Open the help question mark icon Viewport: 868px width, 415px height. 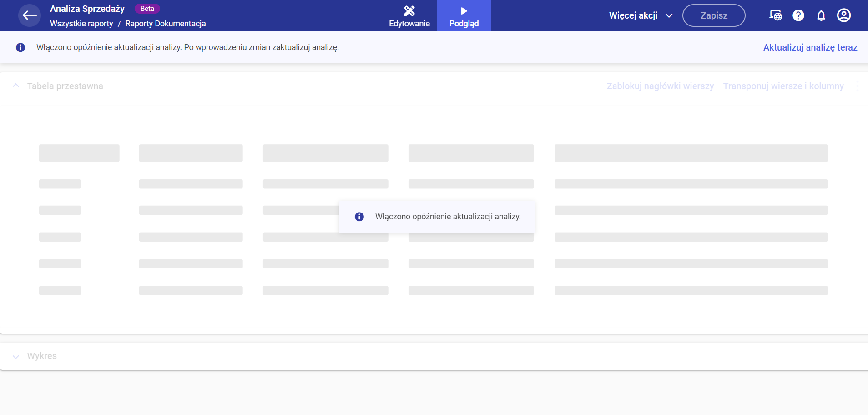[x=798, y=15]
